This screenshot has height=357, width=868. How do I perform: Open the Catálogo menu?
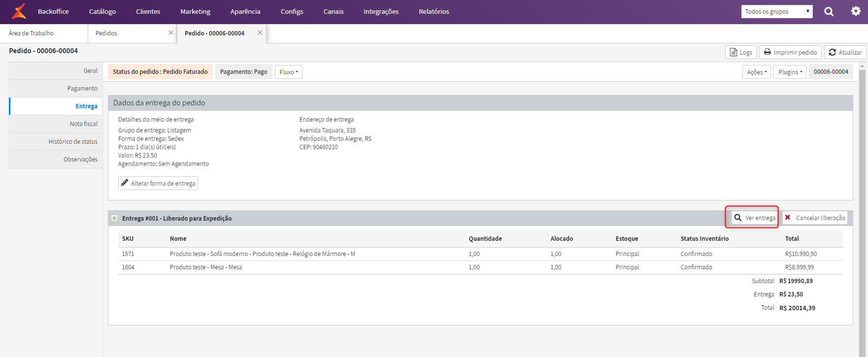pos(102,11)
